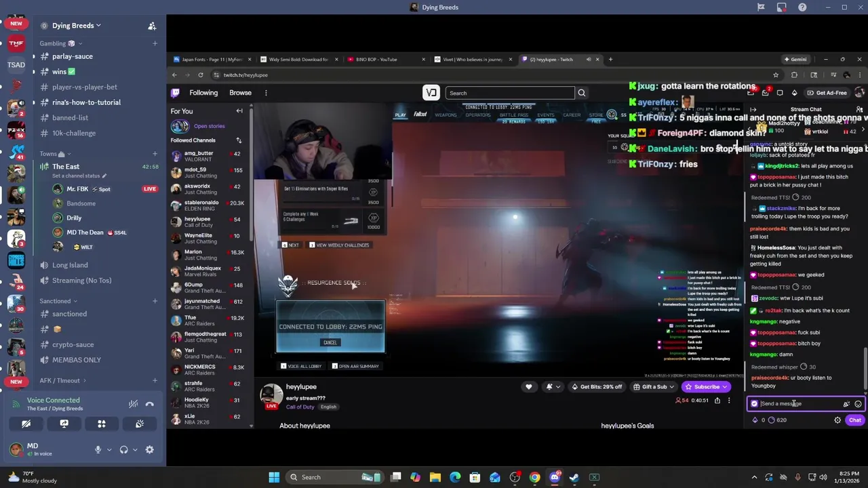Open the parlay-sauce channel
868x488 pixels.
(72, 56)
